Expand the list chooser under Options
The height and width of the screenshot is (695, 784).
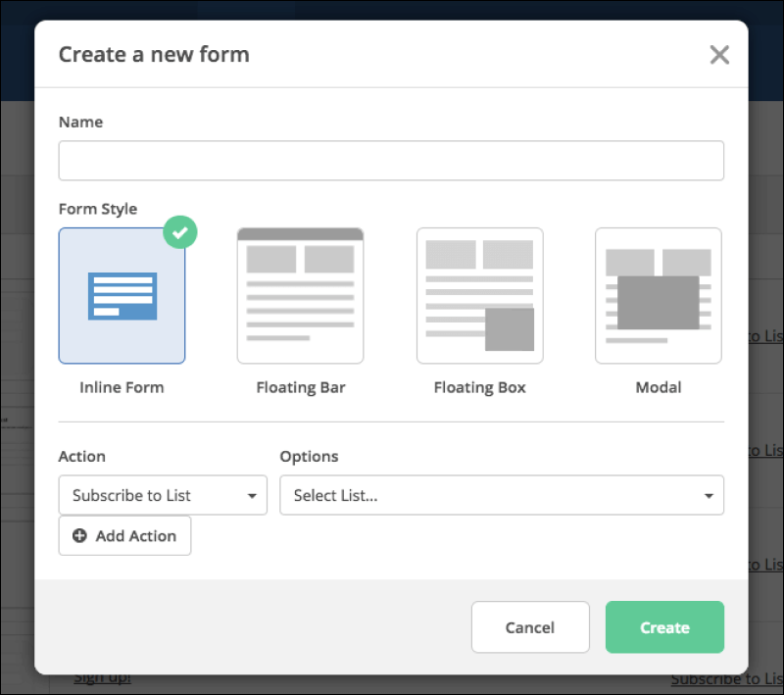coord(502,495)
